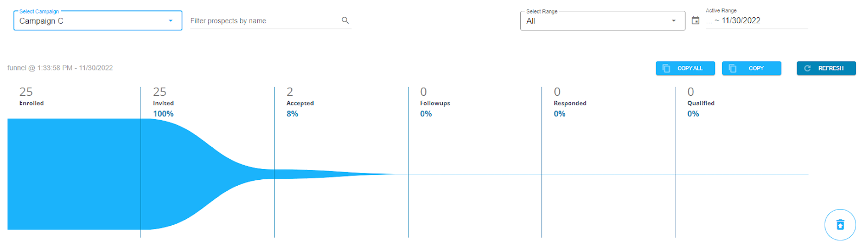Open the calendar date picker icon
The image size is (868, 248).
(695, 21)
